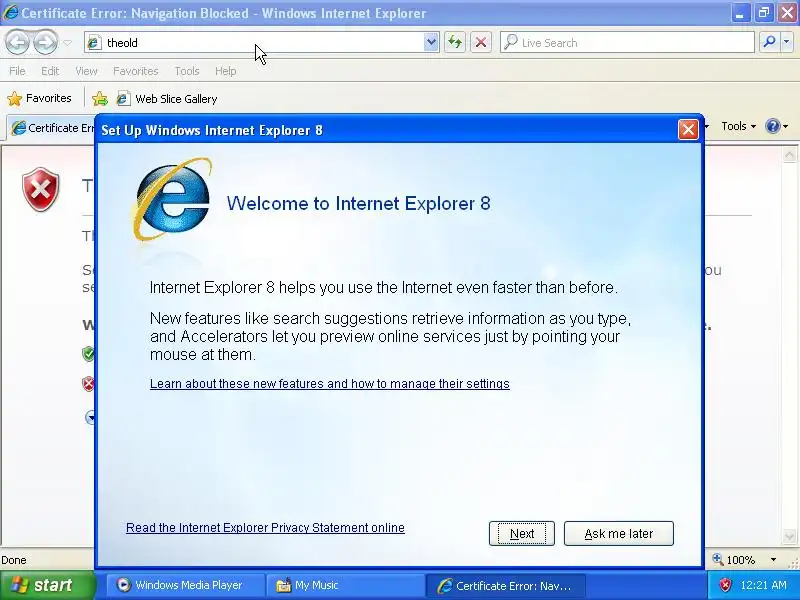Open the Help menu
The height and width of the screenshot is (600, 800).
pos(225,71)
